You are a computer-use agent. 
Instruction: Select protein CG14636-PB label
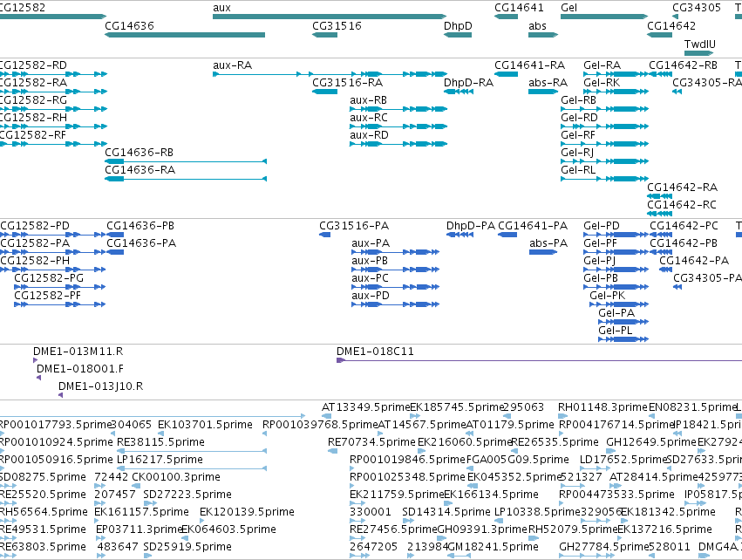[x=140, y=226]
